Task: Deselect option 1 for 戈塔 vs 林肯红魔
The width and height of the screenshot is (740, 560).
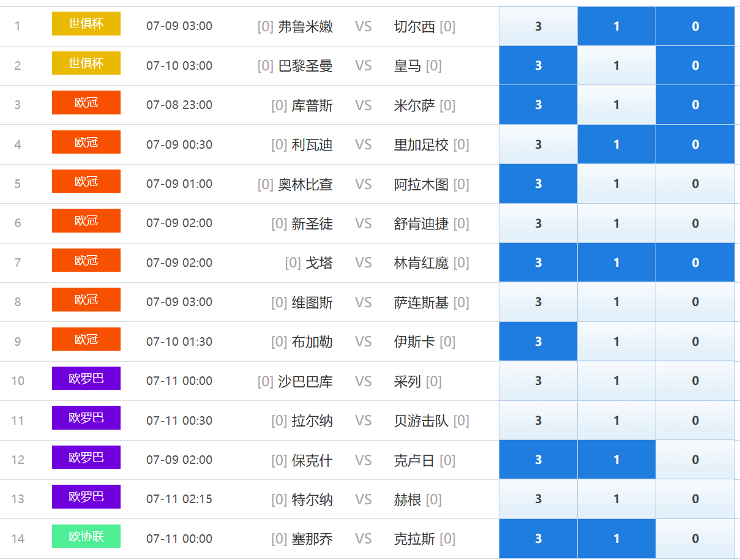Action: pyautogui.click(x=616, y=263)
